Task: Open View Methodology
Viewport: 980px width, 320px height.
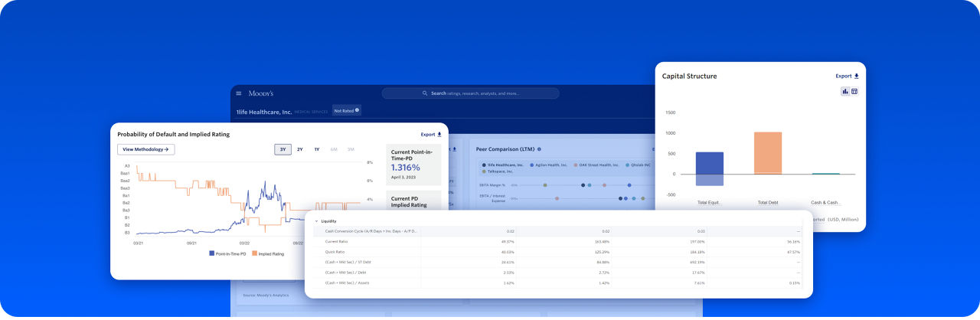Action: (145, 149)
